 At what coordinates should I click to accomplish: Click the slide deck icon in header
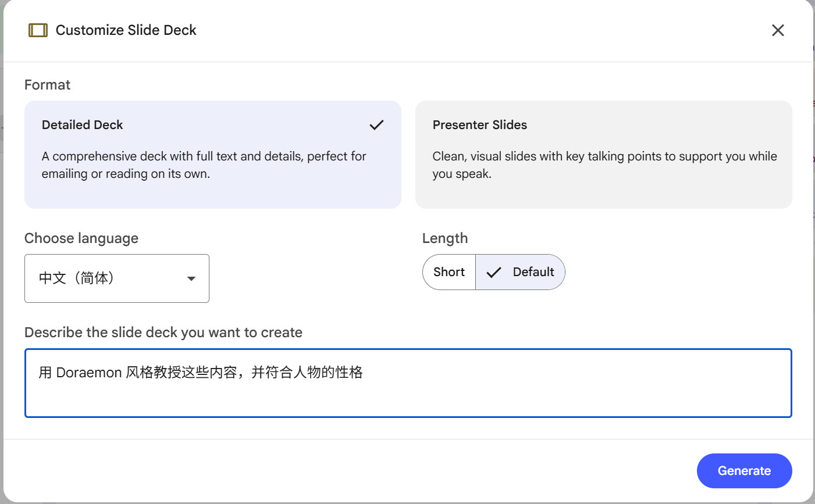38,30
